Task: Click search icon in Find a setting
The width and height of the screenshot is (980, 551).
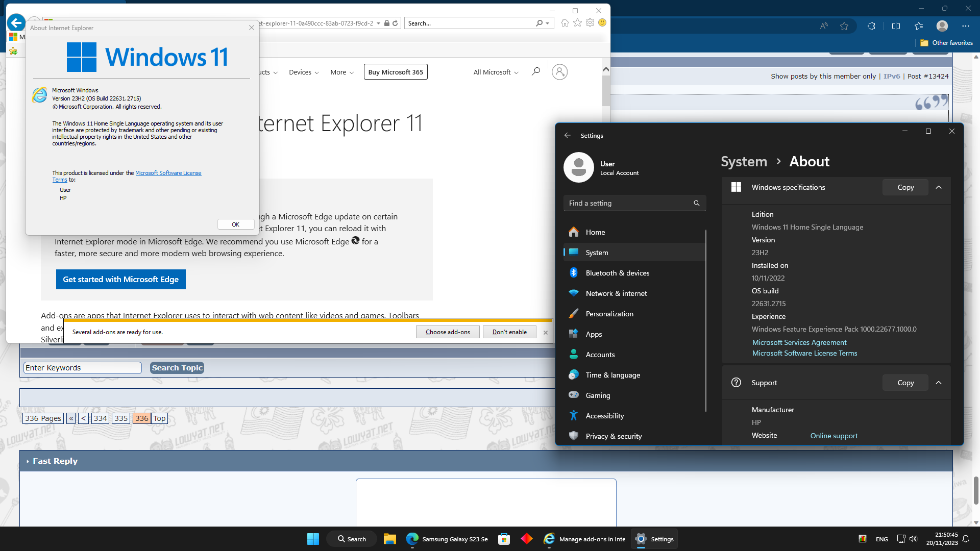Action: pos(696,203)
